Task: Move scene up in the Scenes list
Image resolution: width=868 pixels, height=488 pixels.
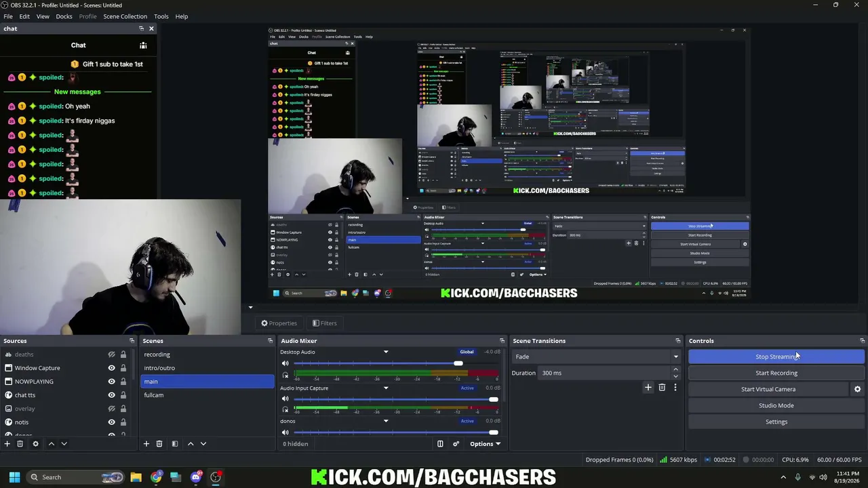Action: 191,444
